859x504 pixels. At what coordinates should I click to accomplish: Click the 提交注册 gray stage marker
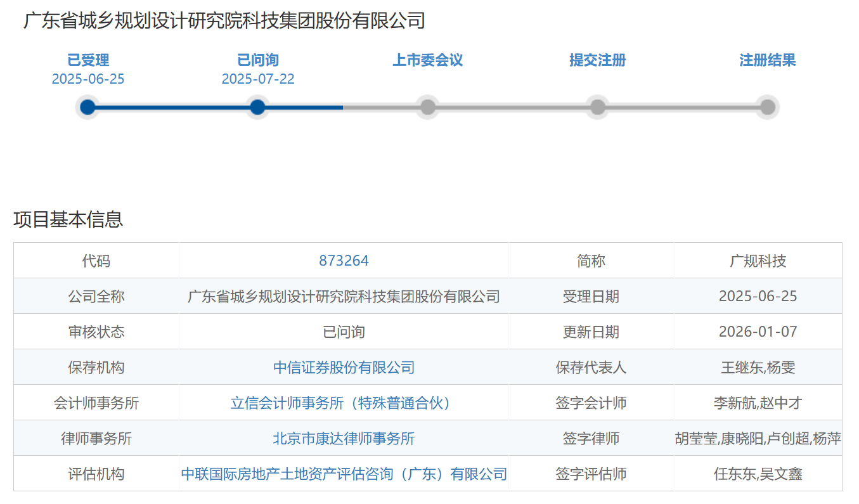[597, 107]
